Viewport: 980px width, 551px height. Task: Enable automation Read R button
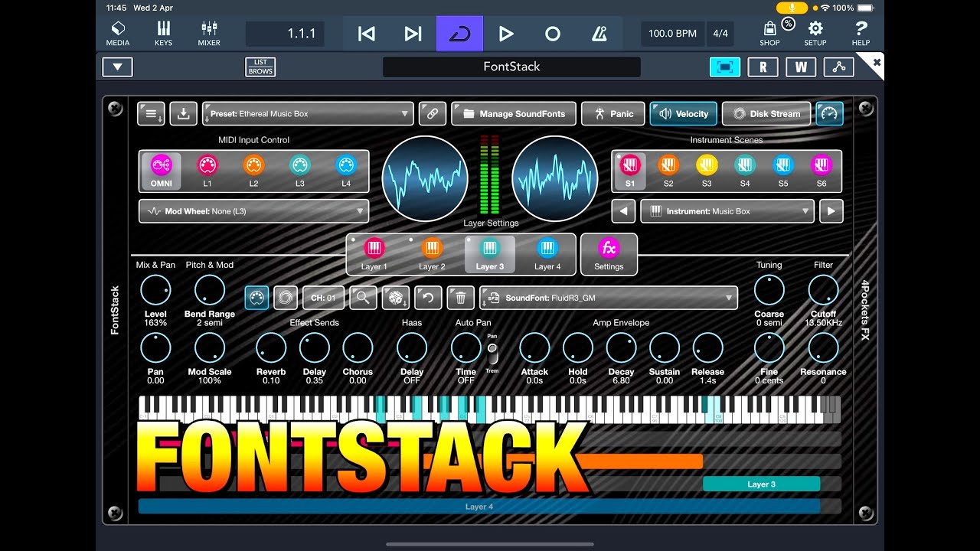point(763,67)
